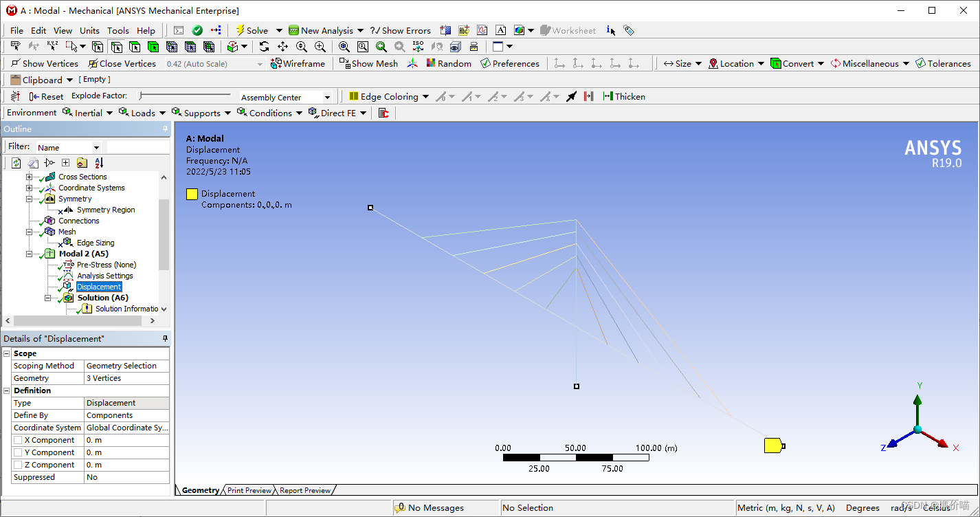Click the green checkmark icon beside Solve
Screen dimensions: 980x517
click(197, 30)
